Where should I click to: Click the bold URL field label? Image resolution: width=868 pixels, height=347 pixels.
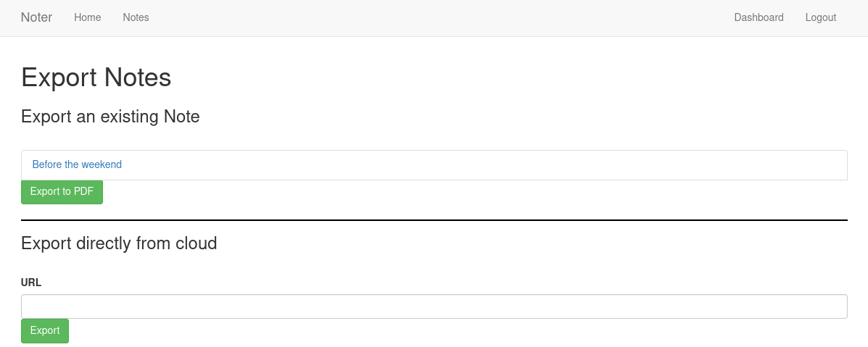click(x=31, y=283)
